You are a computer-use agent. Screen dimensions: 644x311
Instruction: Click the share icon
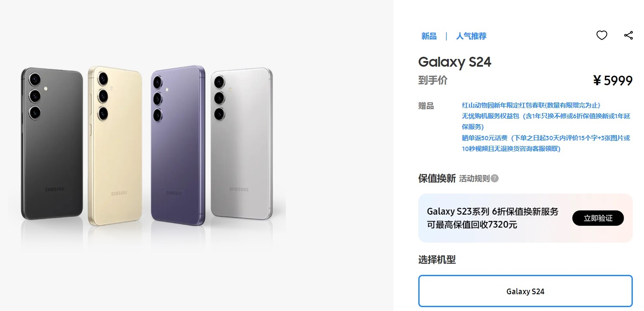628,35
